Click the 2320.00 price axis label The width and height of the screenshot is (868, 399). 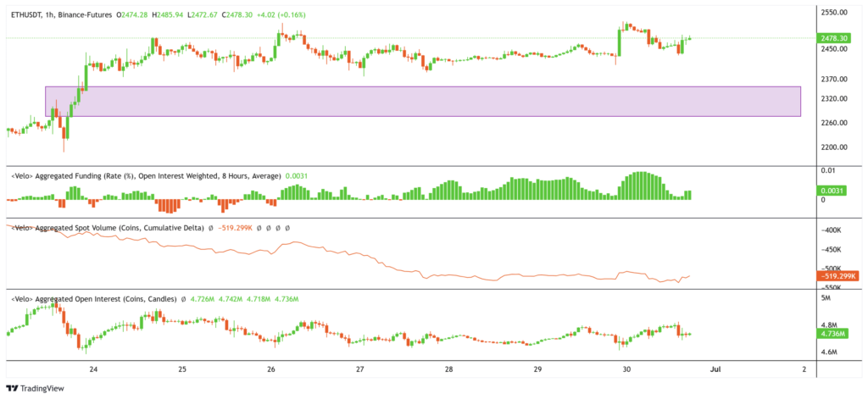click(x=834, y=98)
